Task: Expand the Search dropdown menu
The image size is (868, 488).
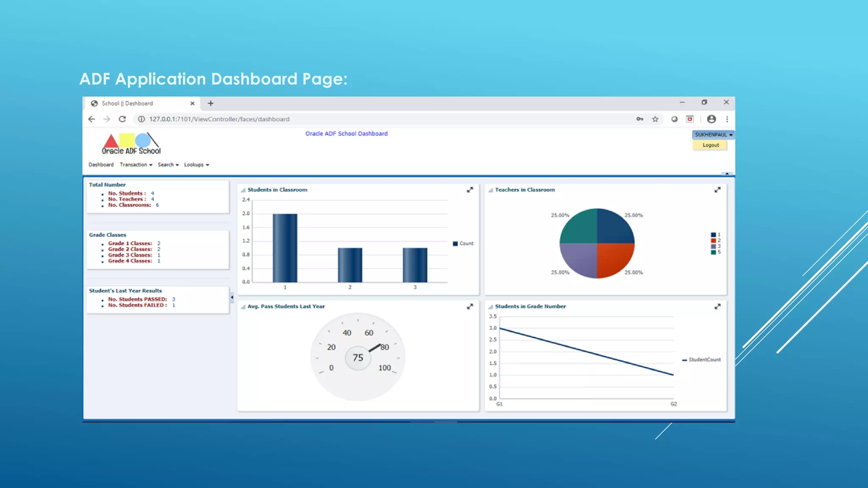Action: coord(168,165)
